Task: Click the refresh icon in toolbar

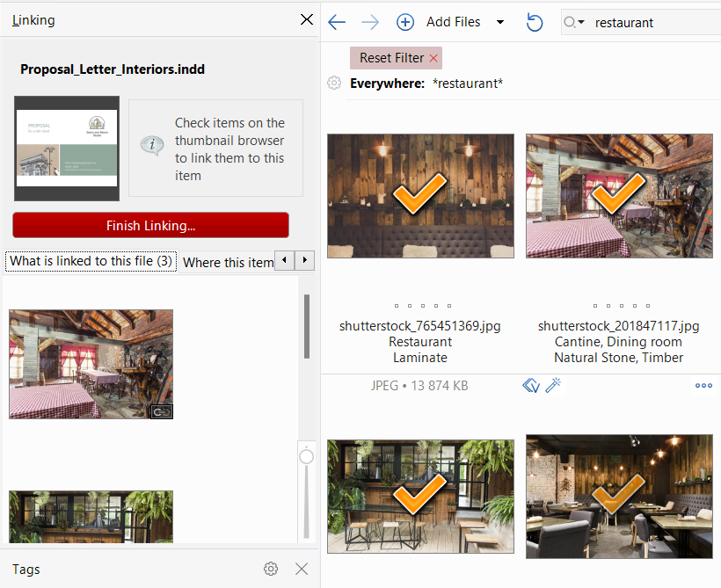Action: pos(535,22)
